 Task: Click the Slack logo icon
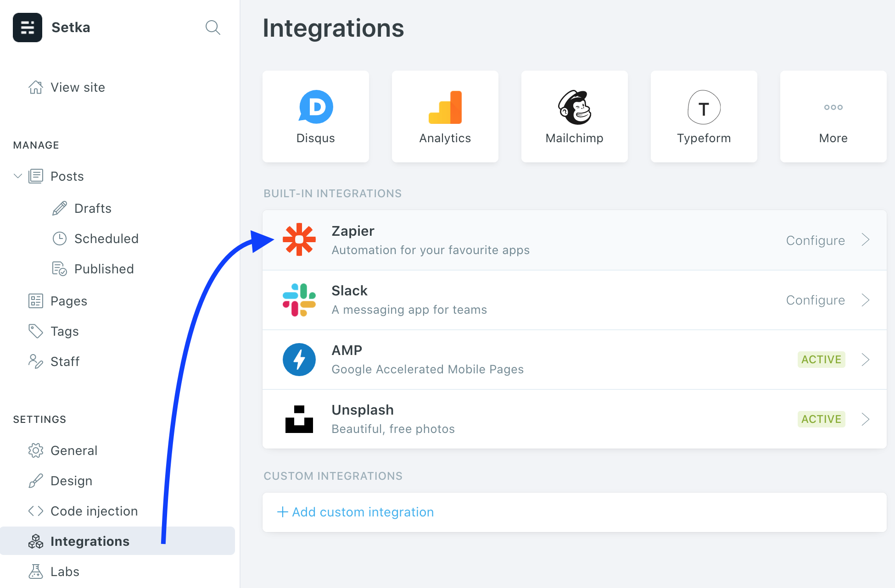click(299, 300)
